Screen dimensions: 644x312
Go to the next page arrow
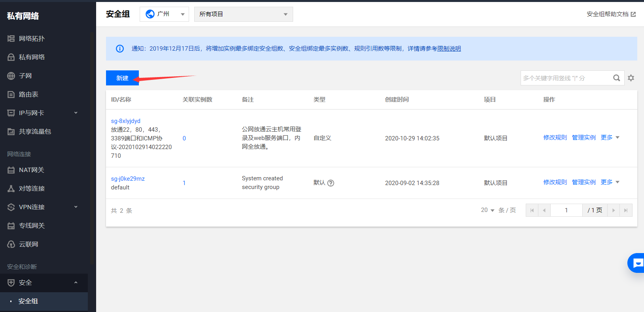[614, 210]
